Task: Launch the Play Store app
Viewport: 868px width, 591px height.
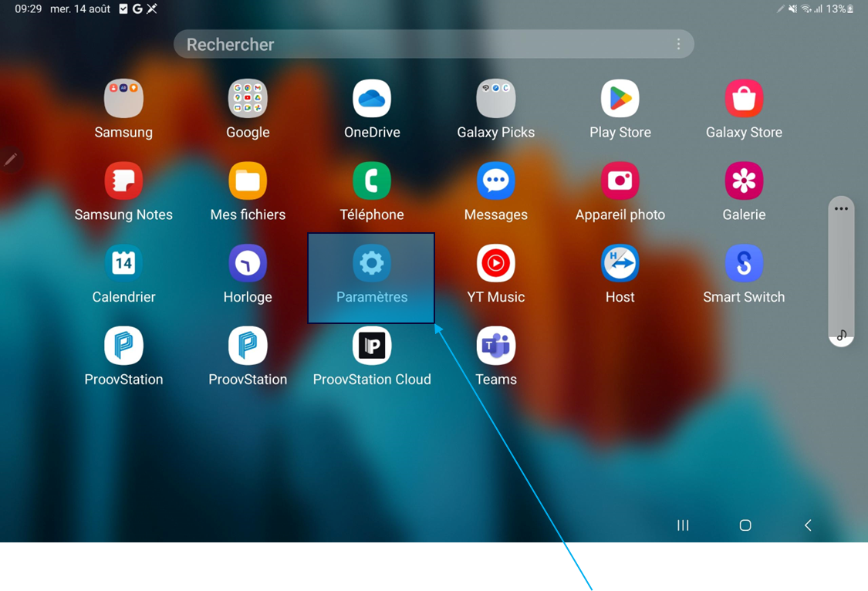Action: [620, 100]
